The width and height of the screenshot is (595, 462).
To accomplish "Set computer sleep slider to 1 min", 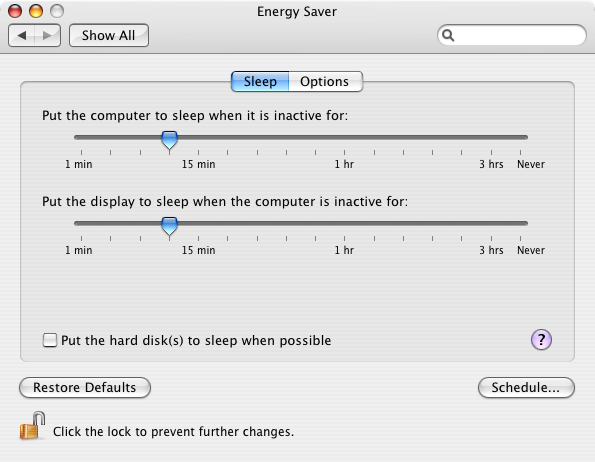I will tap(81, 137).
